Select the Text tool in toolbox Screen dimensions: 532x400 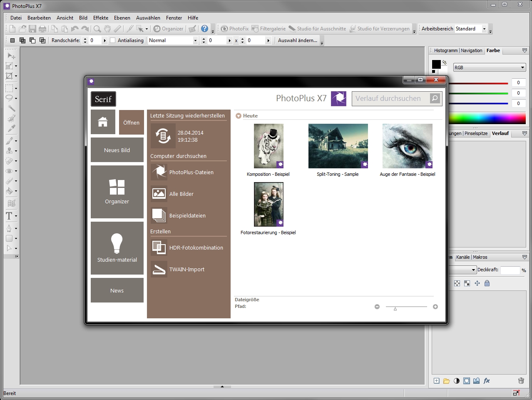(9, 216)
